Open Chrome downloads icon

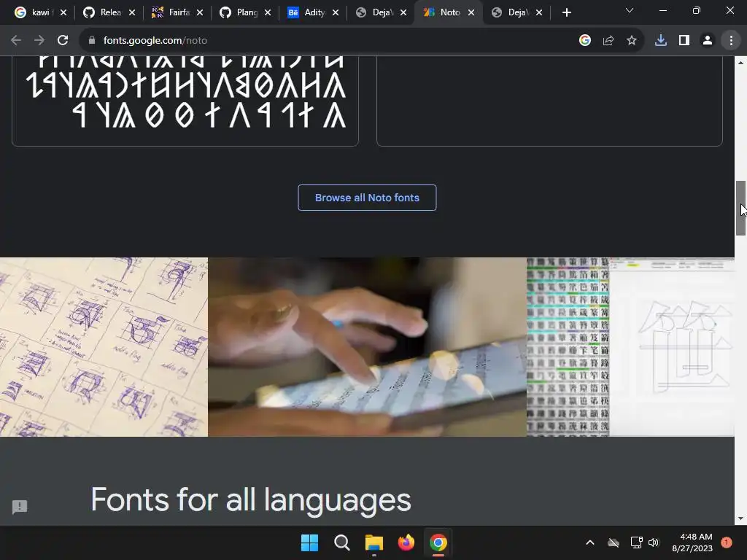pyautogui.click(x=661, y=41)
